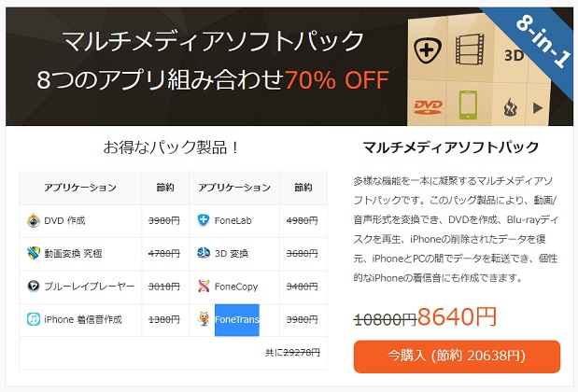Click the FoneCopy app icon
Screen dimensions: 578x392
tap(204, 287)
